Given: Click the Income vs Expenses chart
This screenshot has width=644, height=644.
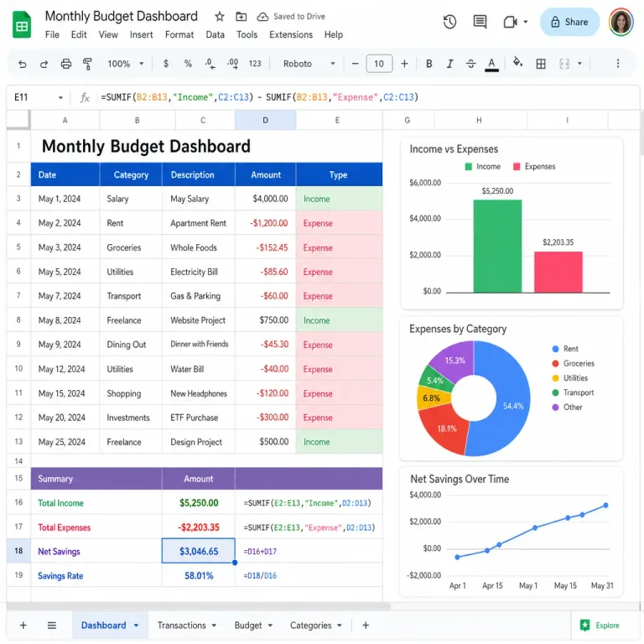Looking at the screenshot, I should 512,223.
